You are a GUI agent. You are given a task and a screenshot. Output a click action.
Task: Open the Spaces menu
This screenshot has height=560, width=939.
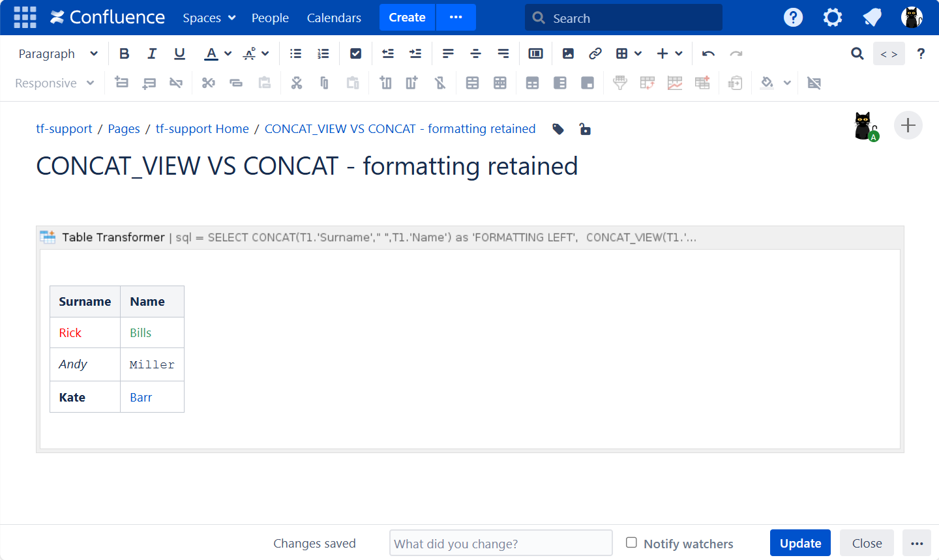point(209,18)
